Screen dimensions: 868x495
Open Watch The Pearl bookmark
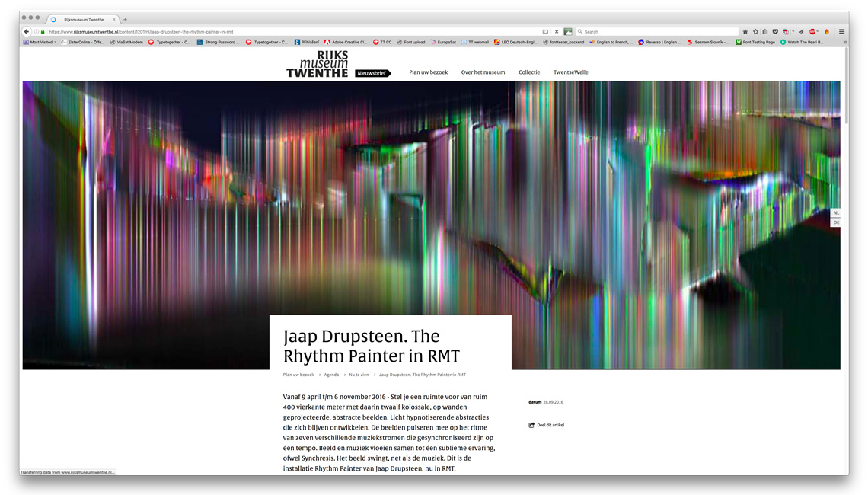[802, 42]
